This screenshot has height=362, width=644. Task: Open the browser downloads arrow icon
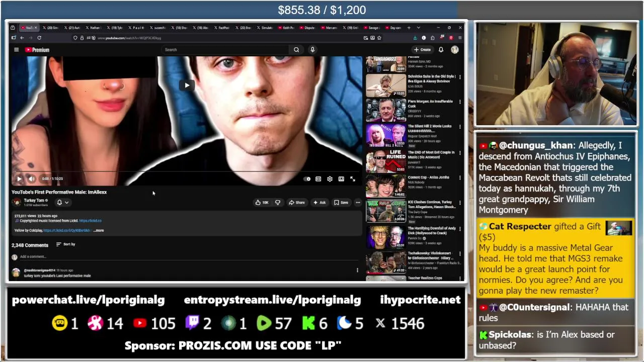point(415,38)
